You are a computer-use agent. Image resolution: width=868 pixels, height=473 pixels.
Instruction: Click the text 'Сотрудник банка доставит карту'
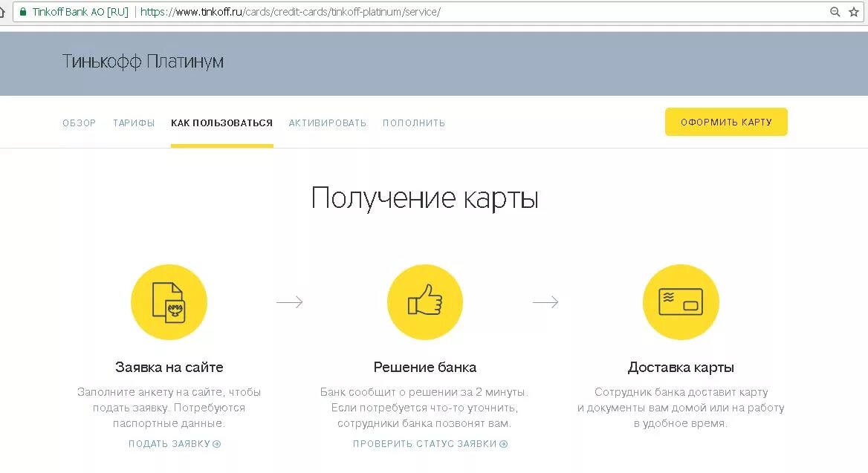point(681,392)
